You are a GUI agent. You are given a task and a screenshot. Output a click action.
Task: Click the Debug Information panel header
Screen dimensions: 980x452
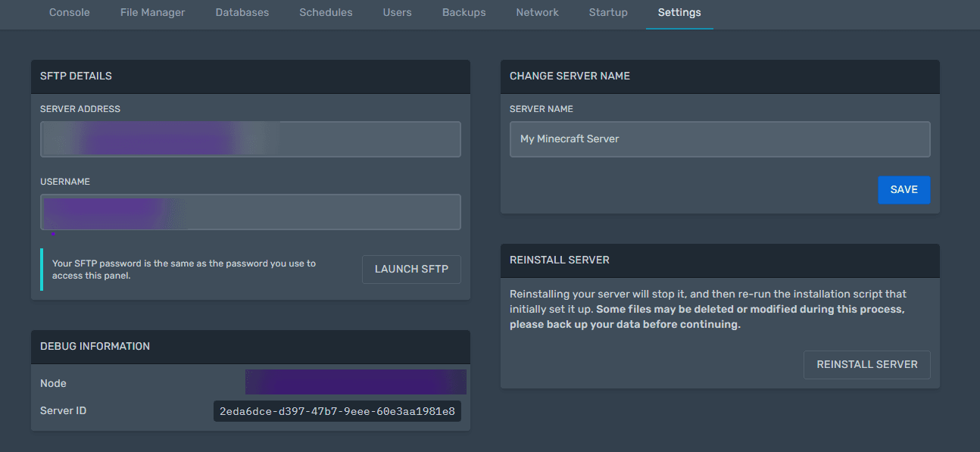click(x=250, y=347)
